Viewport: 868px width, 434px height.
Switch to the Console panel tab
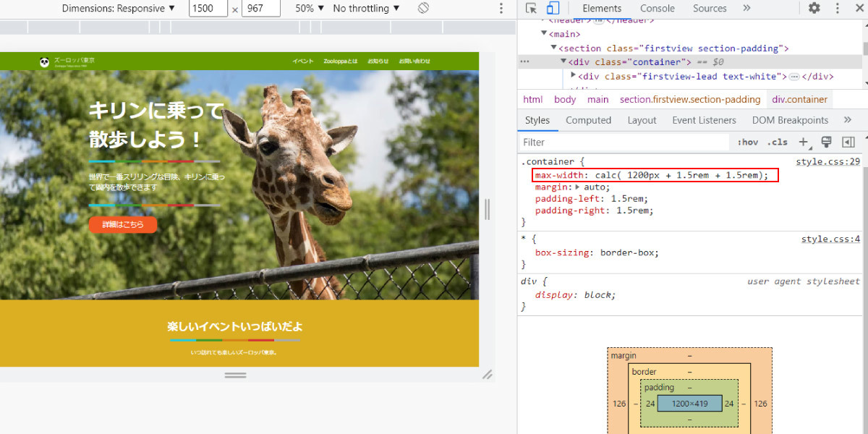(658, 9)
